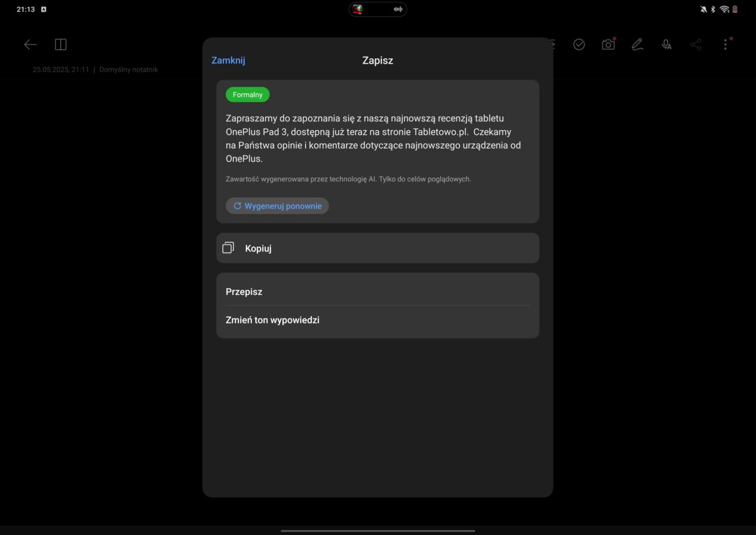This screenshot has width=756, height=535.
Task: Tap the muted notifications bell icon
Action: click(x=704, y=9)
